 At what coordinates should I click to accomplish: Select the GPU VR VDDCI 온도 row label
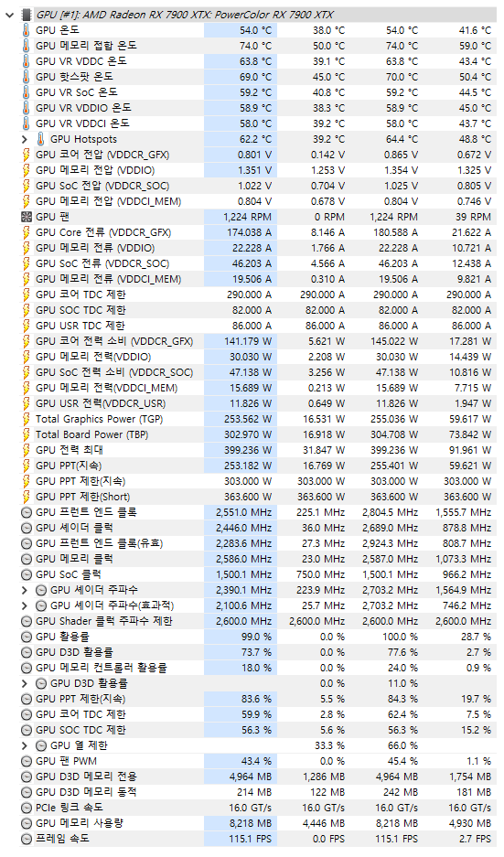coord(82,123)
